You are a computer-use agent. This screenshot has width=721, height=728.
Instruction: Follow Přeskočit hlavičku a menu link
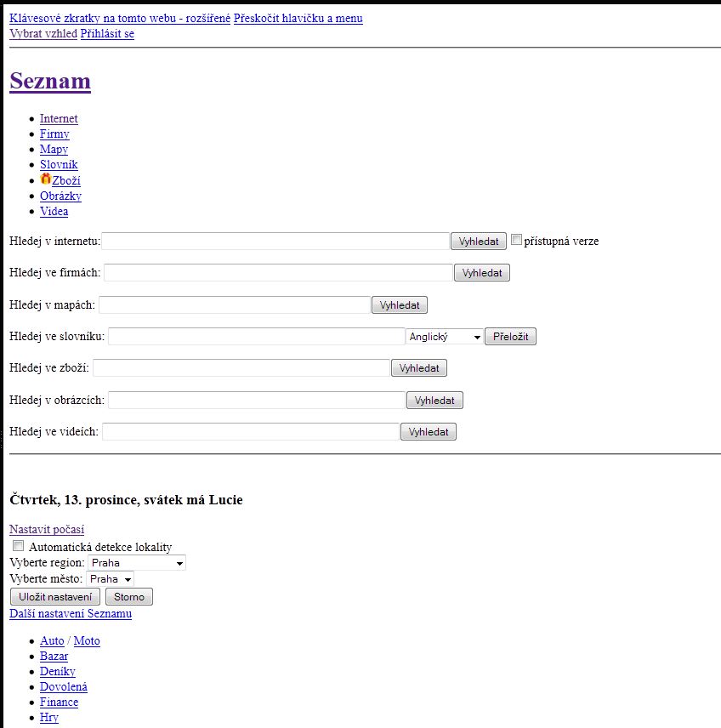pos(298,18)
